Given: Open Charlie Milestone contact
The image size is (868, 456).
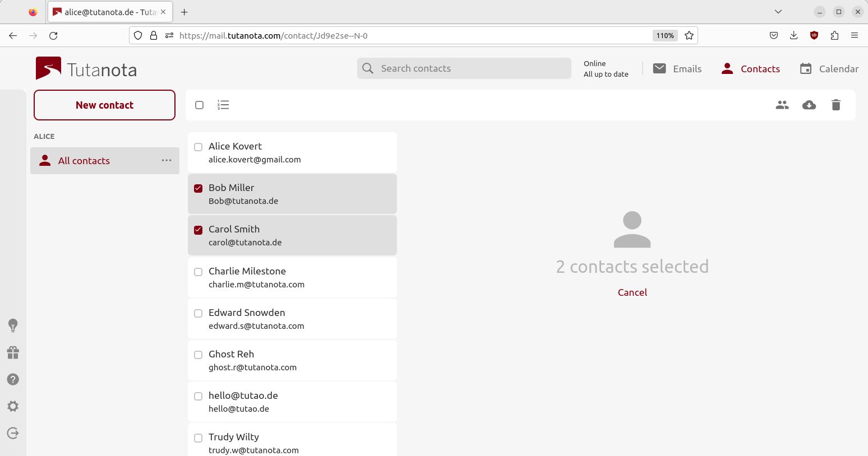Looking at the screenshot, I should (x=292, y=277).
